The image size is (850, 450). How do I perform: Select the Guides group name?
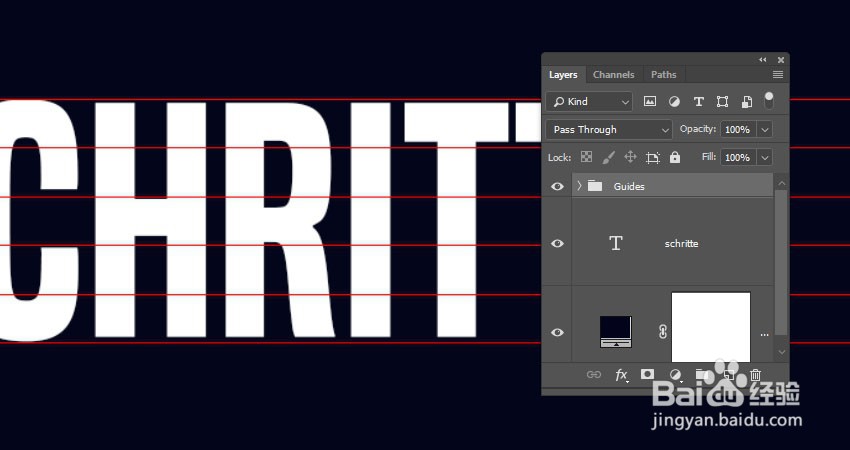point(629,187)
